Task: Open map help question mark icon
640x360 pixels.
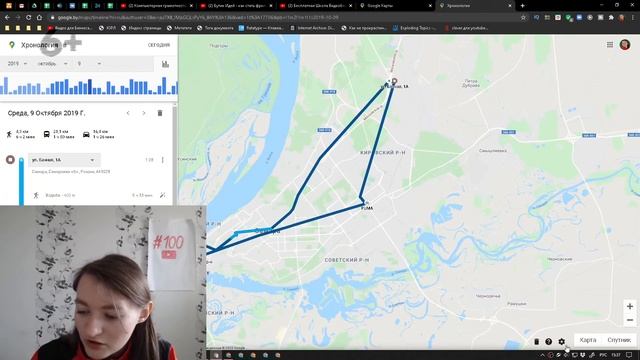Action: [x=549, y=341]
